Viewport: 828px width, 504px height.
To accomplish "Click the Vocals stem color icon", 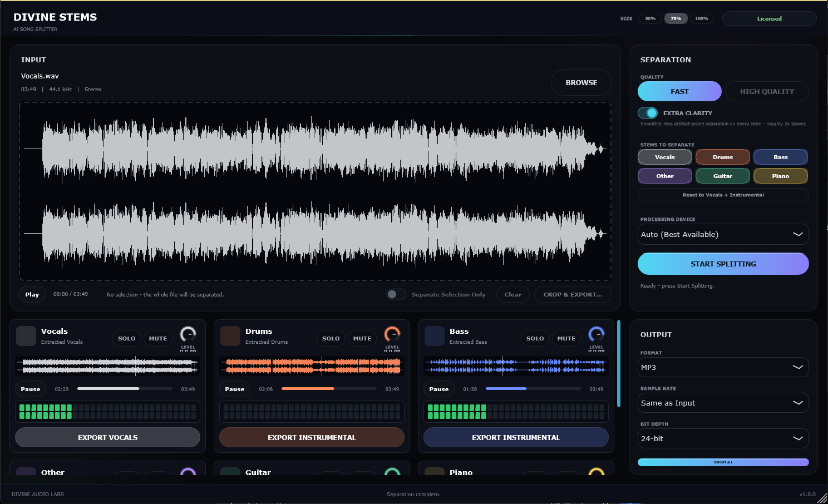I will click(x=26, y=336).
